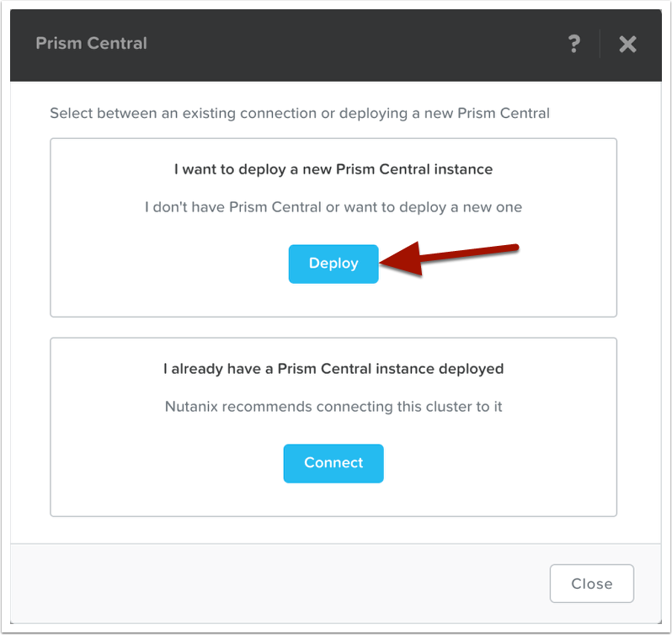Click the 'Select between an existing connection' instruction text
The width and height of the screenshot is (672, 635).
(x=299, y=113)
